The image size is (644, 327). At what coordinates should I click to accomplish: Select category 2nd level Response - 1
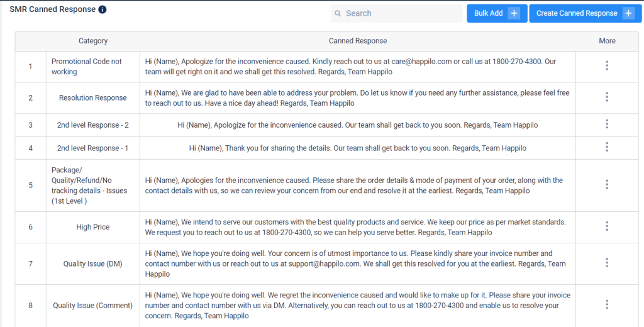coord(93,148)
